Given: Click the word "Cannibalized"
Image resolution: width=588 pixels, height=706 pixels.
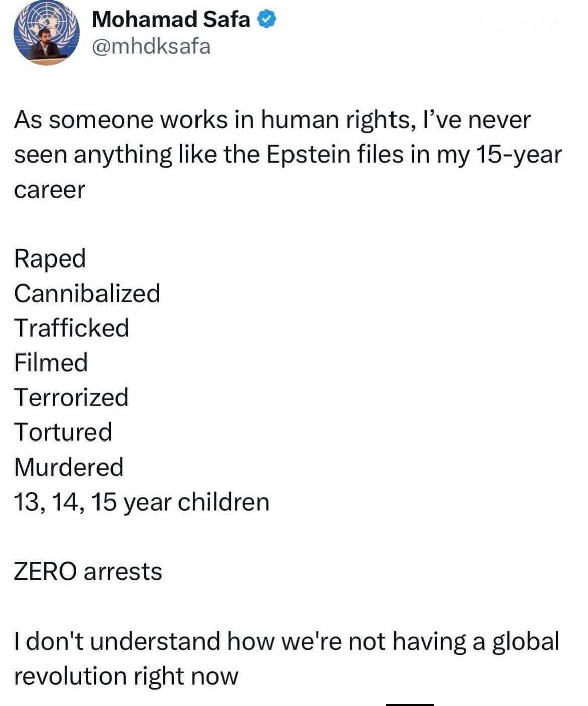Looking at the screenshot, I should point(87,293).
